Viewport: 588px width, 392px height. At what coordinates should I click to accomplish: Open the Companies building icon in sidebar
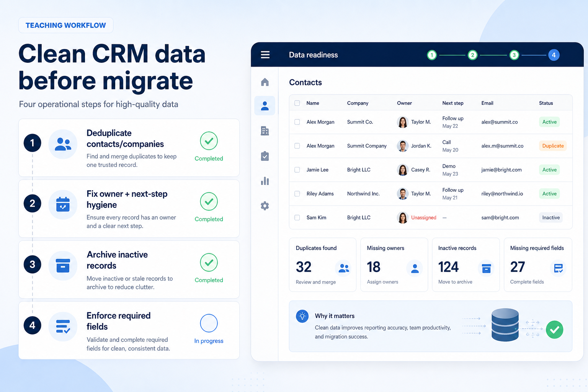(265, 131)
